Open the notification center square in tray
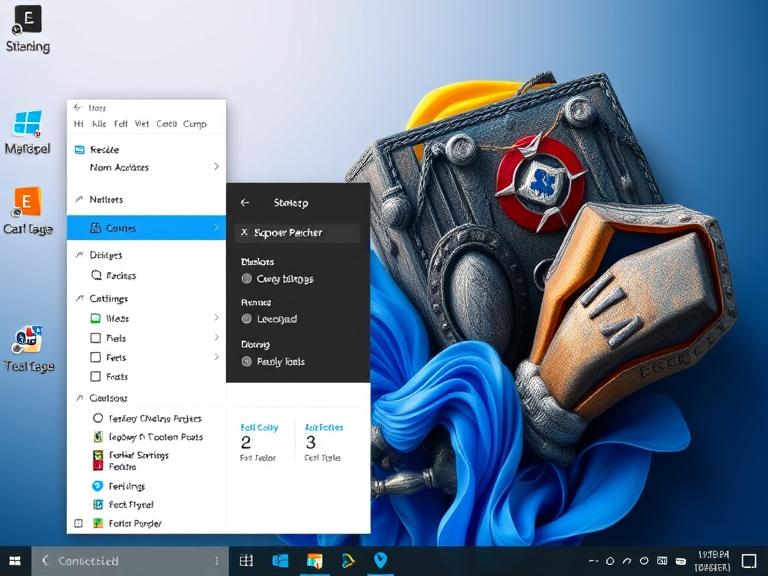 tap(749, 561)
